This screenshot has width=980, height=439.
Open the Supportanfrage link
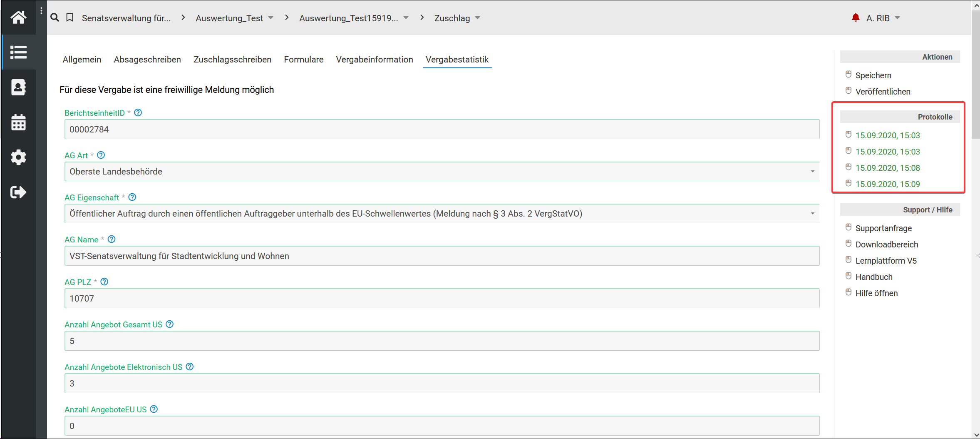tap(883, 228)
